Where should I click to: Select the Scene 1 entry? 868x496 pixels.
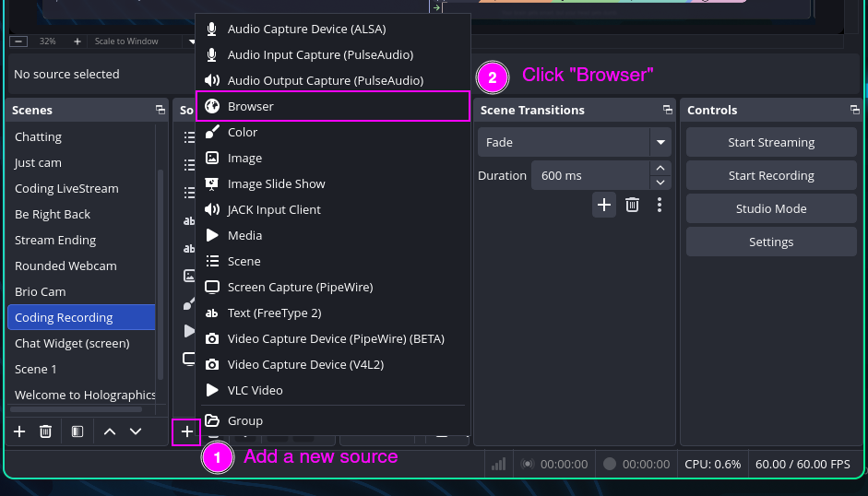point(81,369)
